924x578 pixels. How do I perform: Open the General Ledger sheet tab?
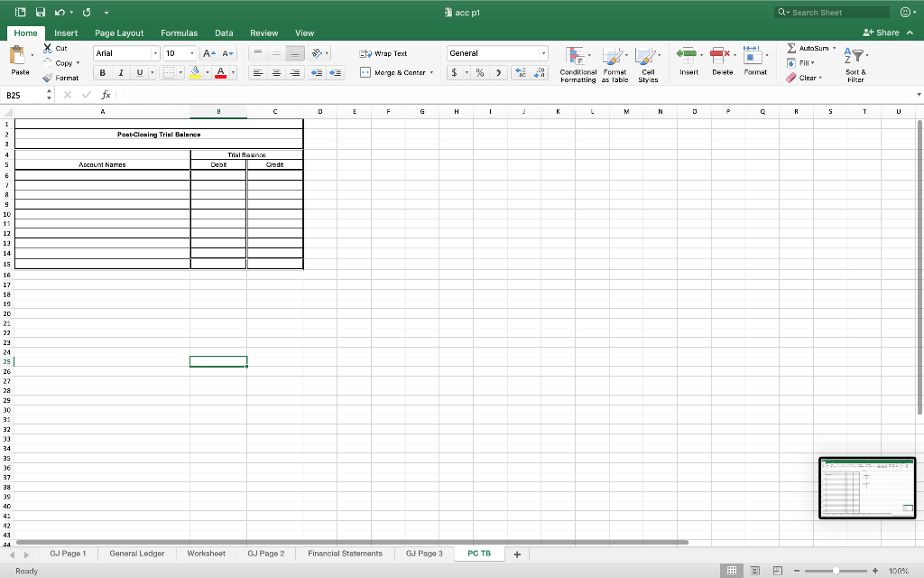(x=136, y=553)
